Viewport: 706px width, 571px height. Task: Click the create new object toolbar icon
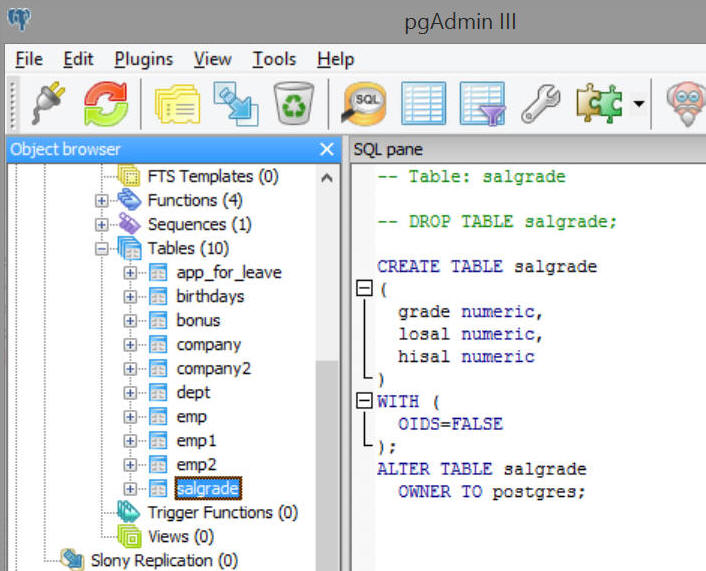pos(236,102)
